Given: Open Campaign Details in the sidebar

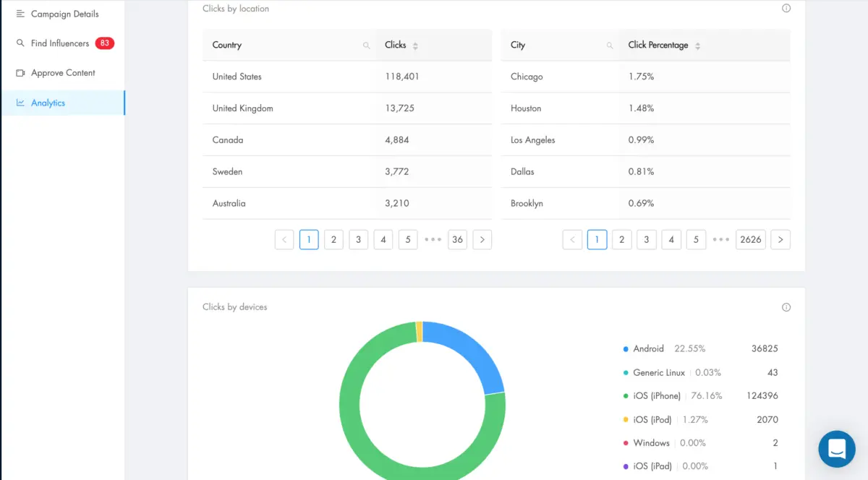Looking at the screenshot, I should (x=64, y=14).
